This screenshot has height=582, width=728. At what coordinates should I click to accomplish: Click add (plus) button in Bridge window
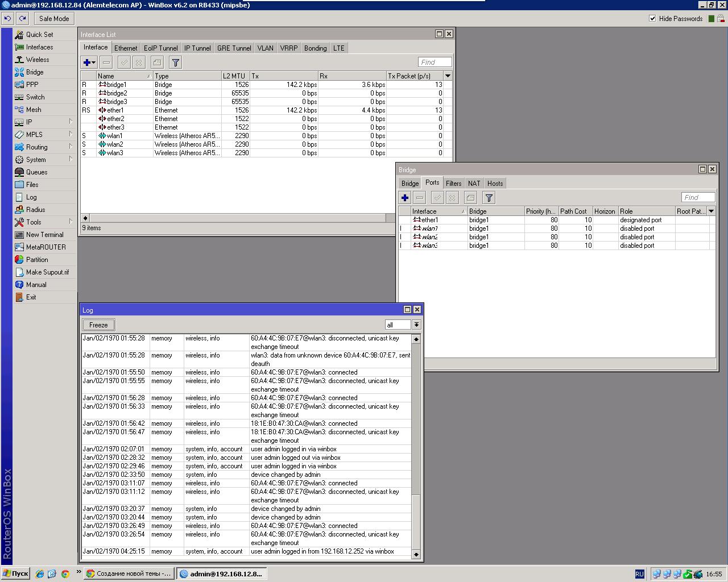tap(405, 198)
